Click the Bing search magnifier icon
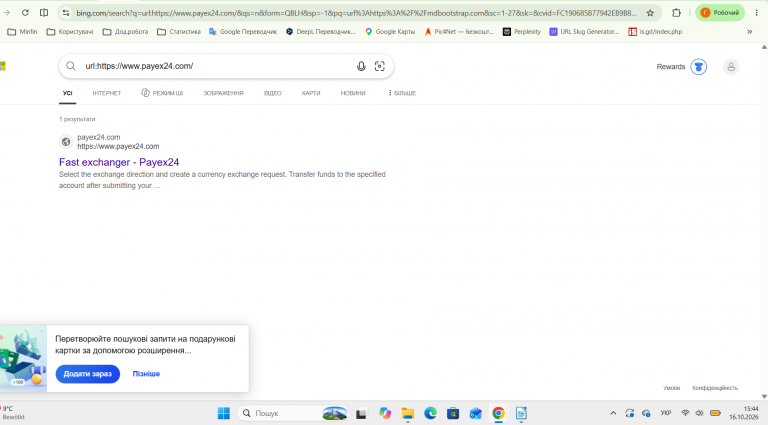Image resolution: width=768 pixels, height=425 pixels. pos(71,66)
